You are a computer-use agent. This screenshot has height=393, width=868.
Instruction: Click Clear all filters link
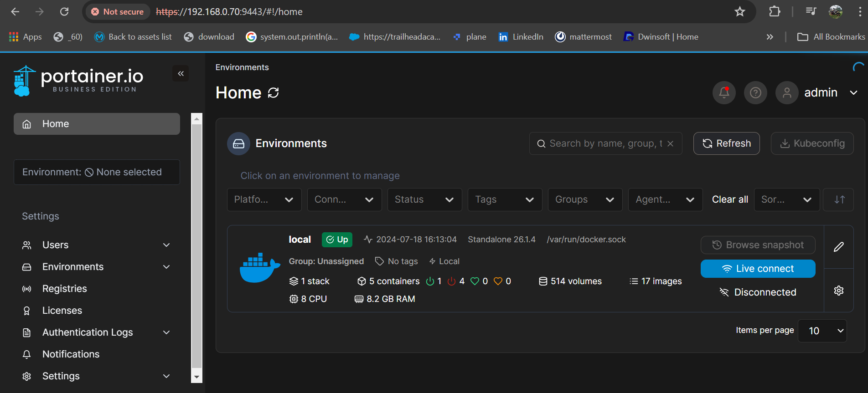(x=729, y=199)
